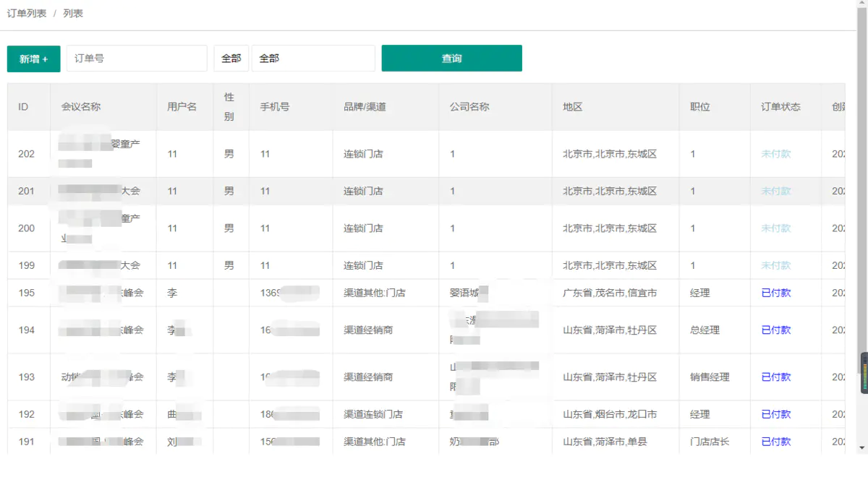Navigate via the 订单列表 breadcrumb link
Image resolution: width=868 pixels, height=485 pixels.
point(27,12)
